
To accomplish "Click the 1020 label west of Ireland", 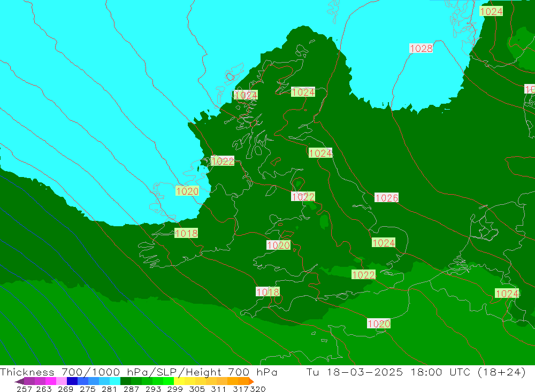I will [187, 191].
